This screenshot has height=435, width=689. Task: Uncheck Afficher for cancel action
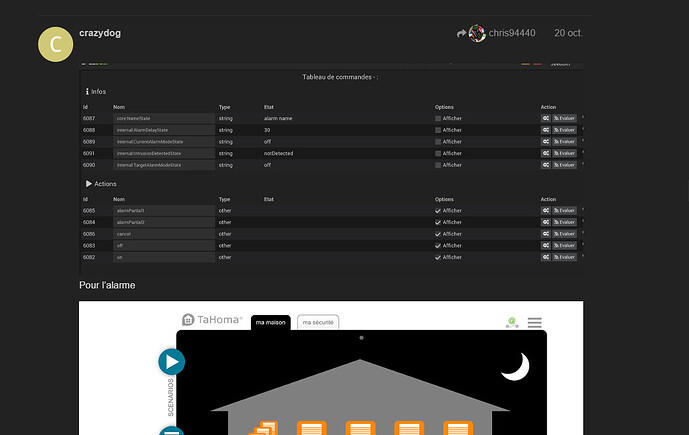pyautogui.click(x=438, y=234)
